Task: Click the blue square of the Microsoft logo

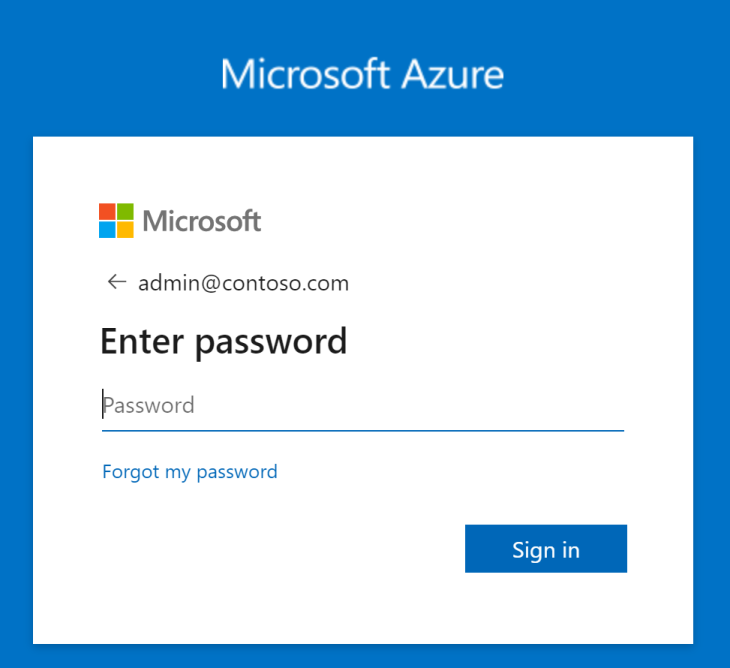Action: click(107, 229)
